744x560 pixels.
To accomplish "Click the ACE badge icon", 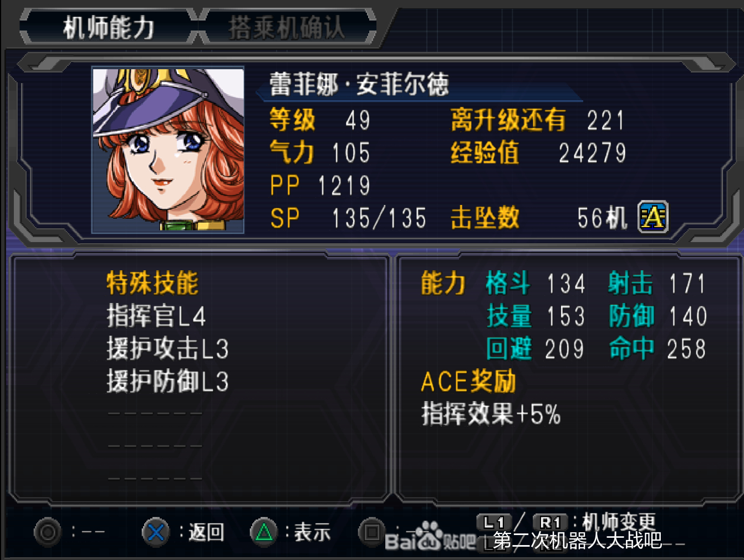I will [653, 217].
